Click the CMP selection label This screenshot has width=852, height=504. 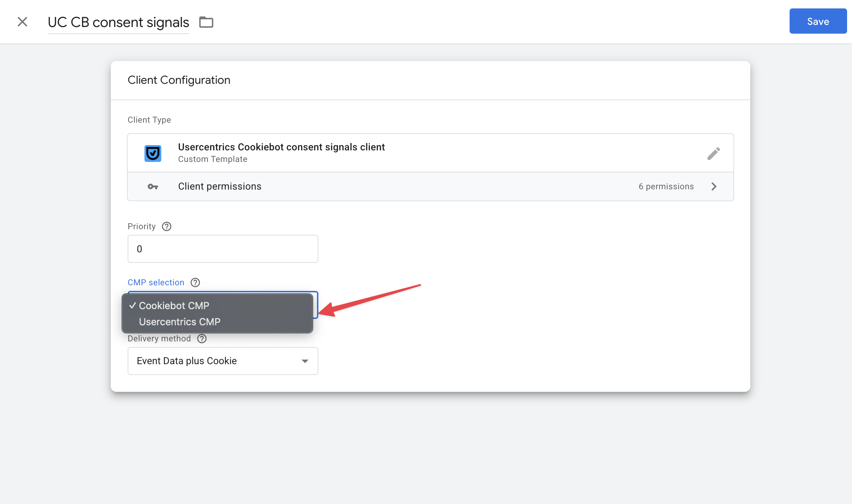(x=156, y=282)
